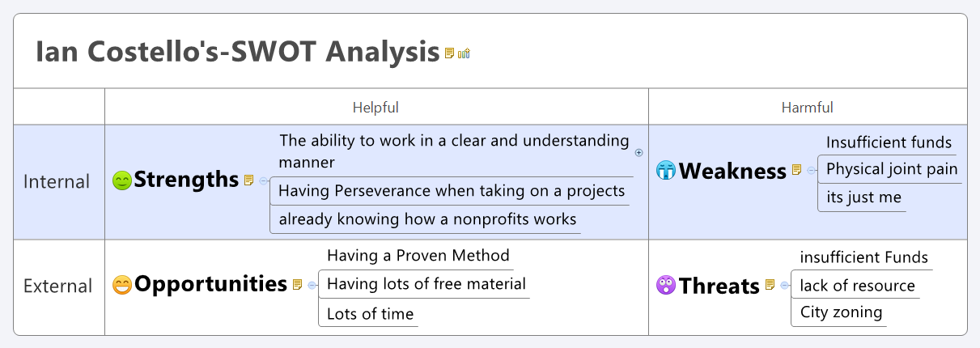Collapse the Threats branch
This screenshot has width=980, height=348.
[x=784, y=285]
